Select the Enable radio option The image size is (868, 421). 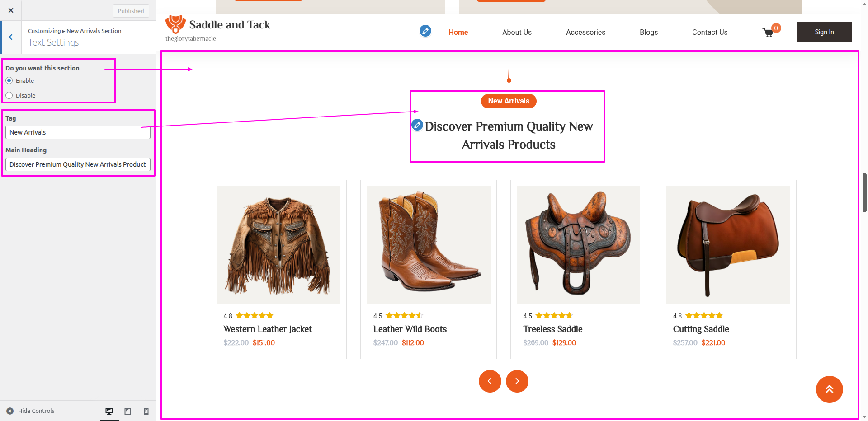(x=9, y=80)
